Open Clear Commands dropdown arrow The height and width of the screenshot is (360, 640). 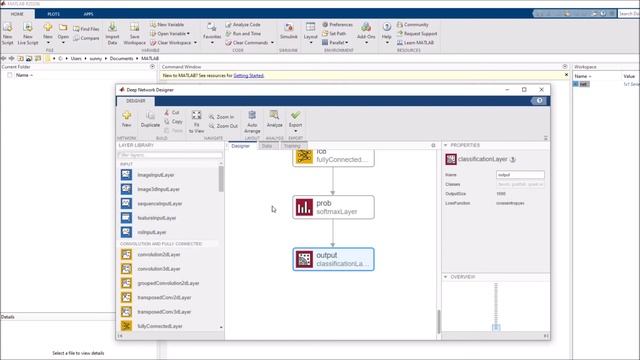[272, 42]
